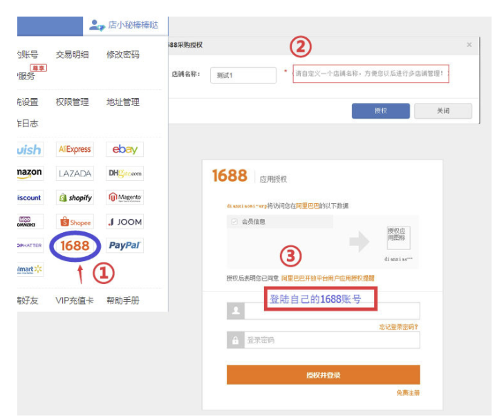This screenshot has height=420, width=504.
Task: Choose the JOOM platform logo
Action: pos(124,222)
